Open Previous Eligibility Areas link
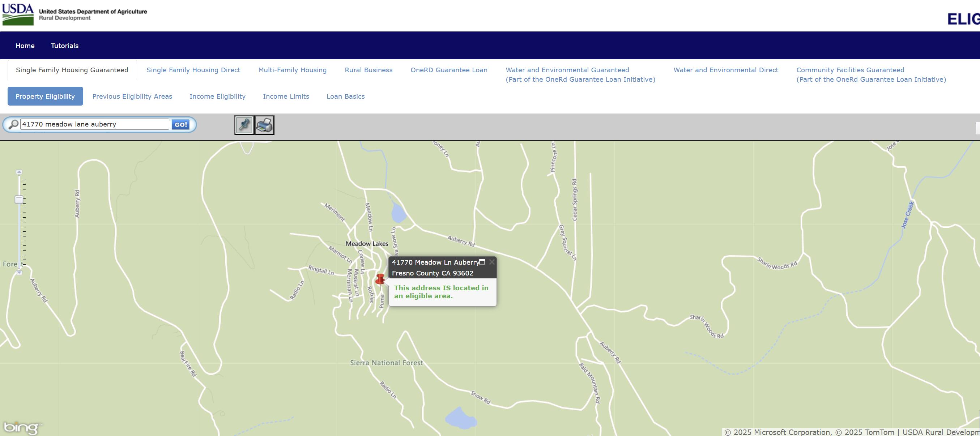 132,96
